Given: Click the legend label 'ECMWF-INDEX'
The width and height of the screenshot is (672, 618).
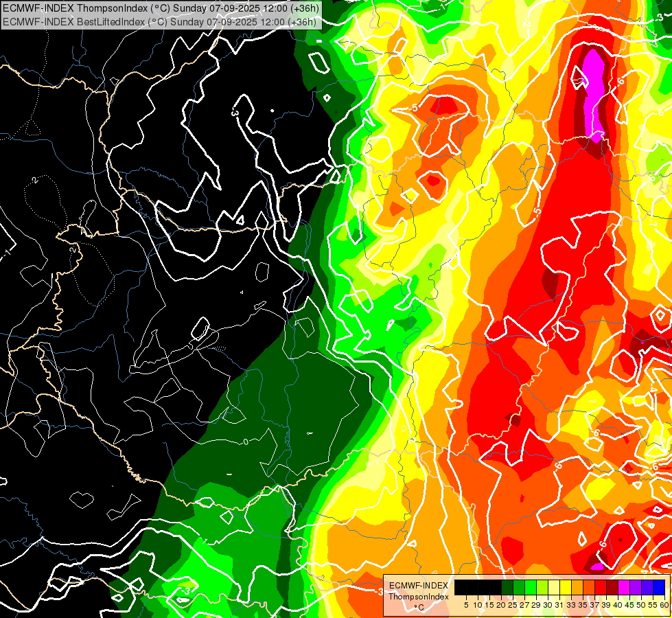Looking at the screenshot, I should point(419,586).
